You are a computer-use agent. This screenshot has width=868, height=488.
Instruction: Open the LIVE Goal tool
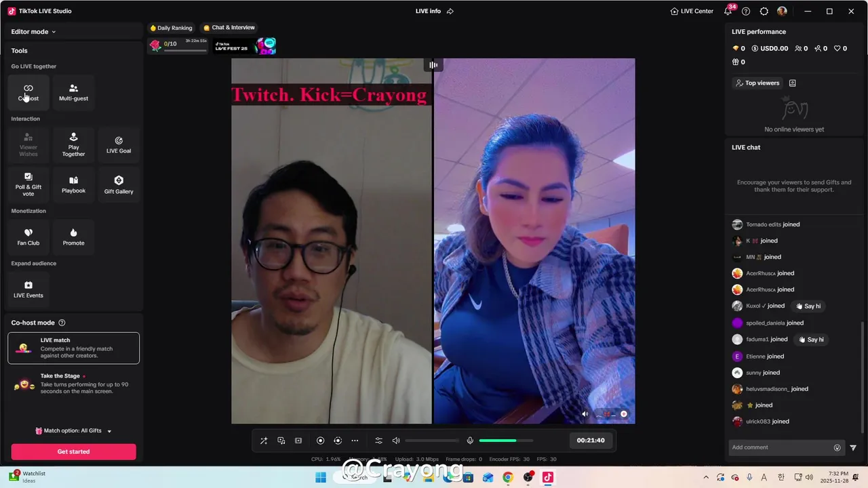point(119,144)
